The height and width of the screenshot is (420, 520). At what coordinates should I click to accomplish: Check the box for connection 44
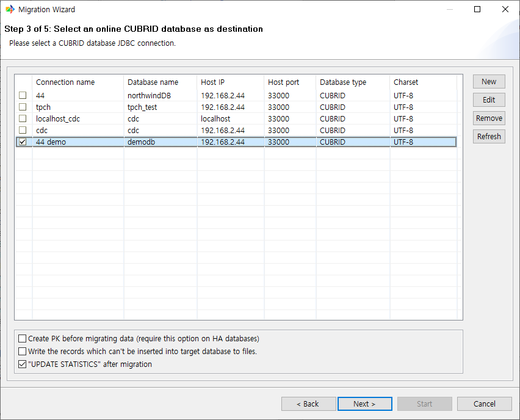[x=23, y=96]
